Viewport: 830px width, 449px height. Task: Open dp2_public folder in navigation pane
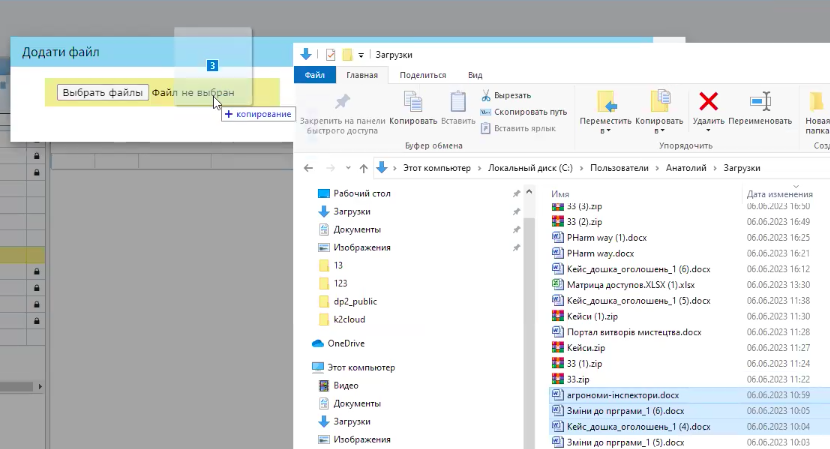click(x=355, y=301)
